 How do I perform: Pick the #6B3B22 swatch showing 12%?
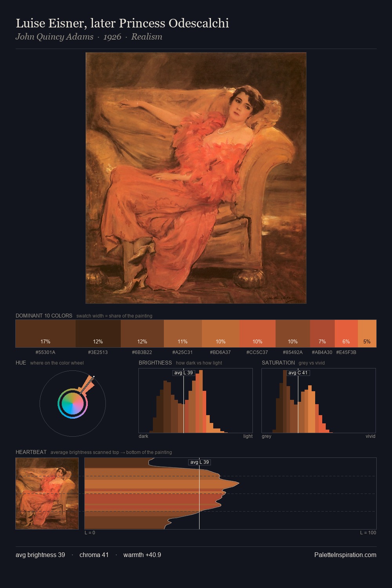pyautogui.click(x=142, y=334)
